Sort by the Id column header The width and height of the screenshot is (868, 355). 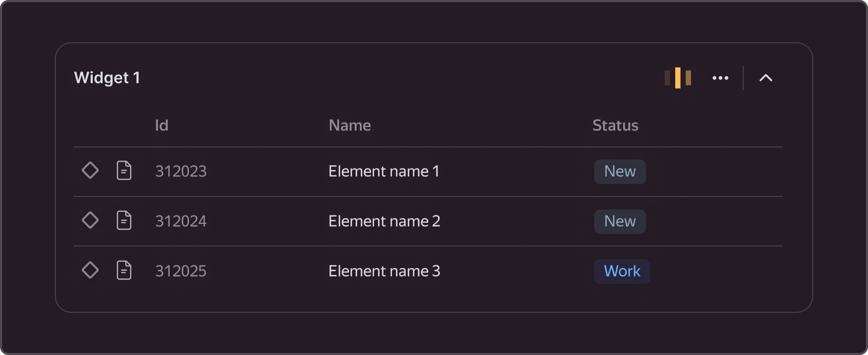click(x=161, y=125)
